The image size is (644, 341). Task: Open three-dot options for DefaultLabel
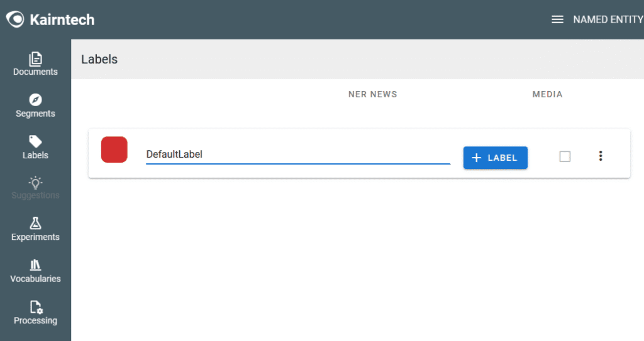point(601,156)
